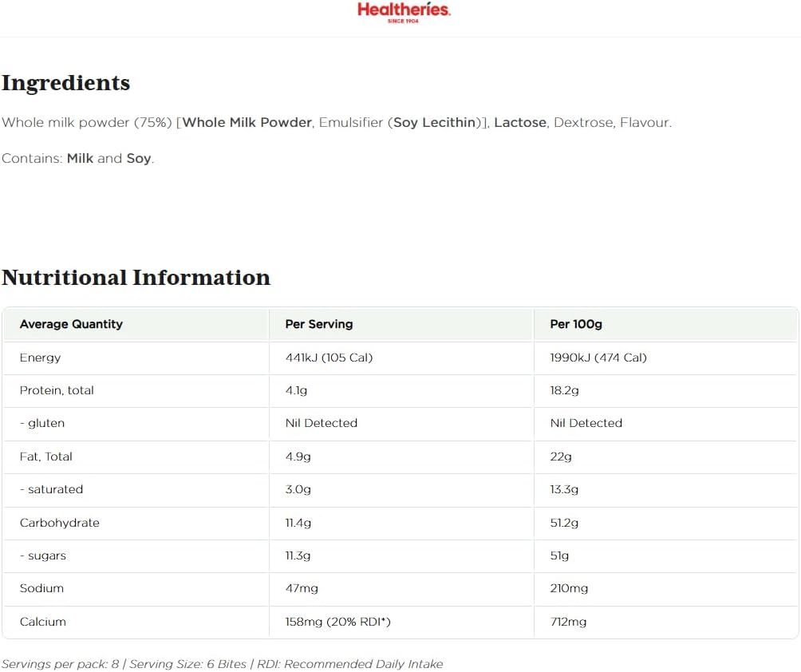Click the 712mg calcium per 100g value
Viewport: 801px width, 672px height.
568,622
